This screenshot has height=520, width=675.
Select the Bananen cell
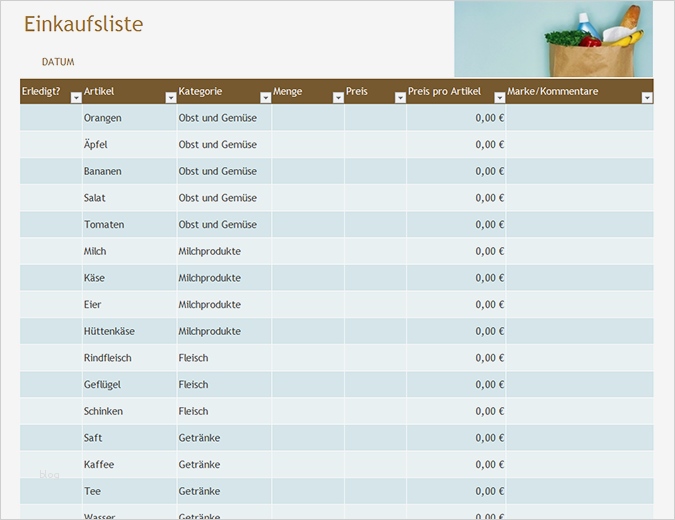[129, 171]
